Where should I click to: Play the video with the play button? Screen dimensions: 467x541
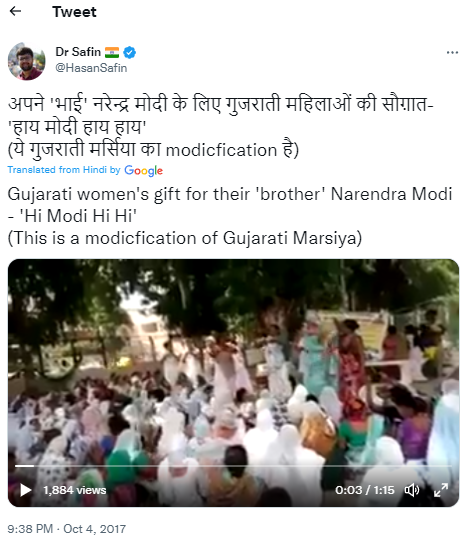(25, 490)
